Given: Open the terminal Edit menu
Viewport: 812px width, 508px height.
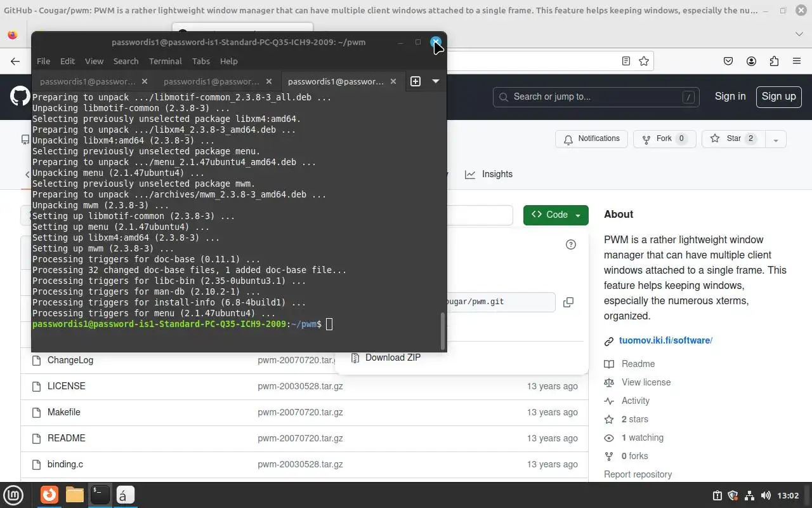Looking at the screenshot, I should click(x=67, y=61).
